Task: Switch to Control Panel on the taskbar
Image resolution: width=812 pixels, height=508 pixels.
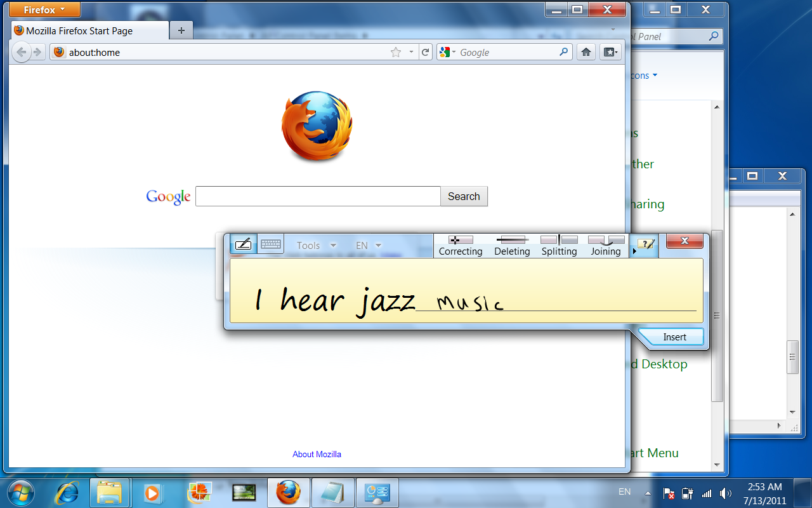Action: [378, 493]
